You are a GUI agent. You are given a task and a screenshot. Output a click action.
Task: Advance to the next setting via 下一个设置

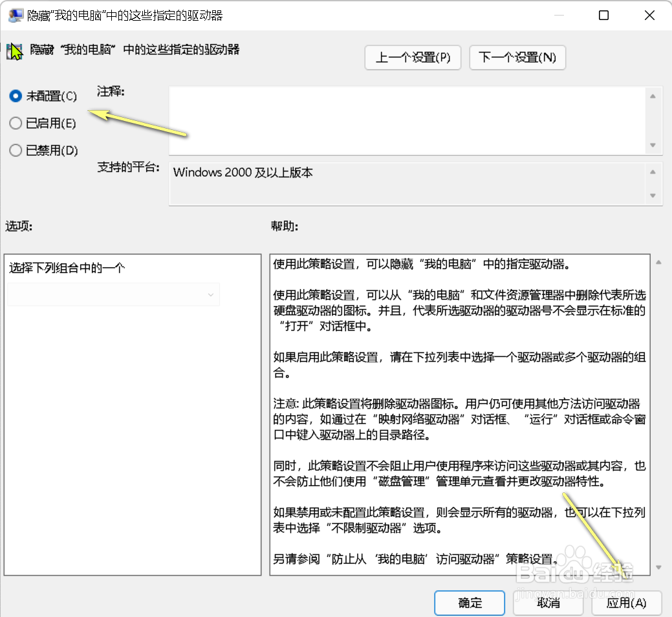coord(517,58)
